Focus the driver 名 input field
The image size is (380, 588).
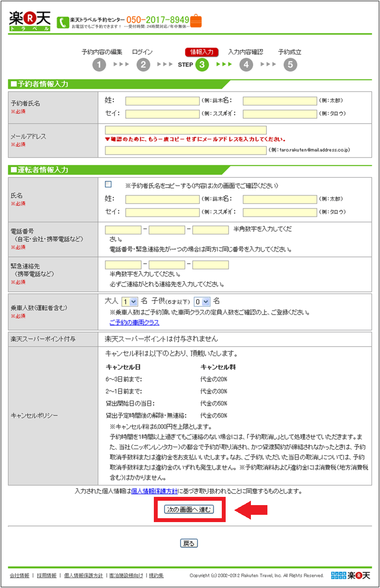point(280,199)
